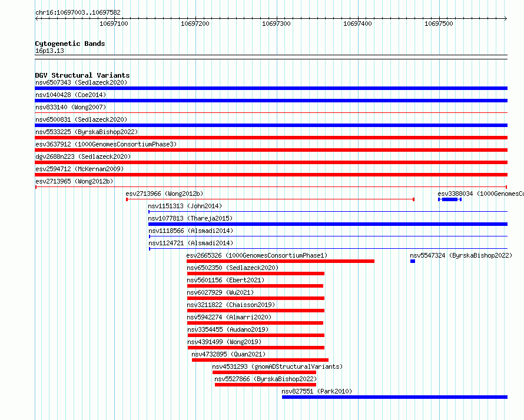Viewport: 524px width, 420px height.
Task: Click the DGV Structural Variants track title
Action: [82, 75]
